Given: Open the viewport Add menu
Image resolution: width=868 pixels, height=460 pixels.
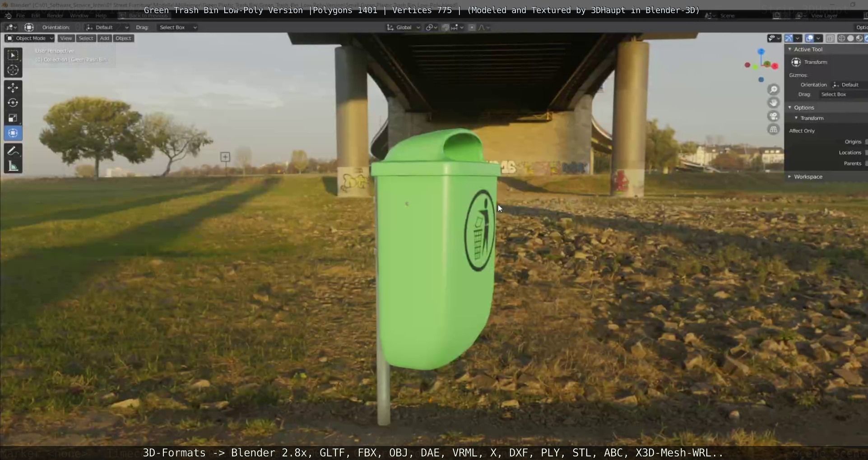Looking at the screenshot, I should point(104,38).
